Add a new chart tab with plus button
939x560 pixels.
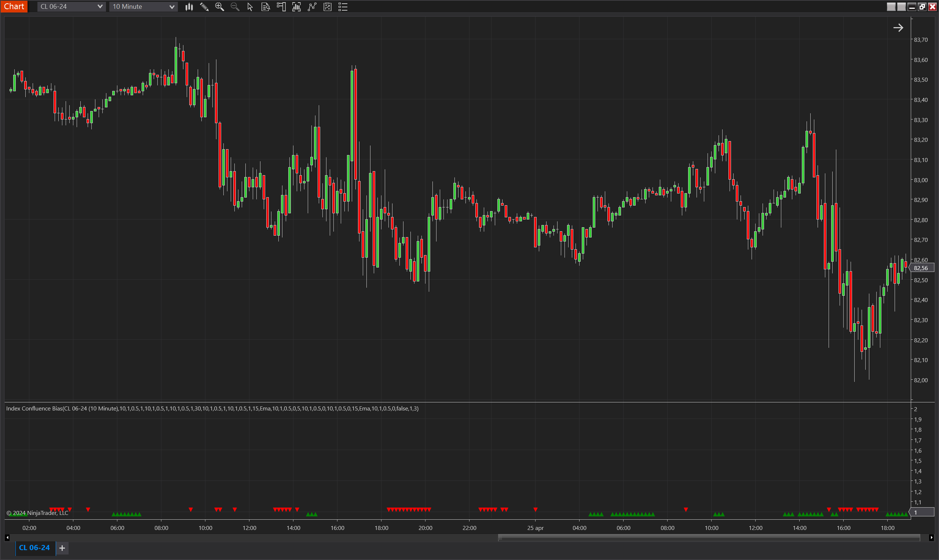tap(62, 548)
